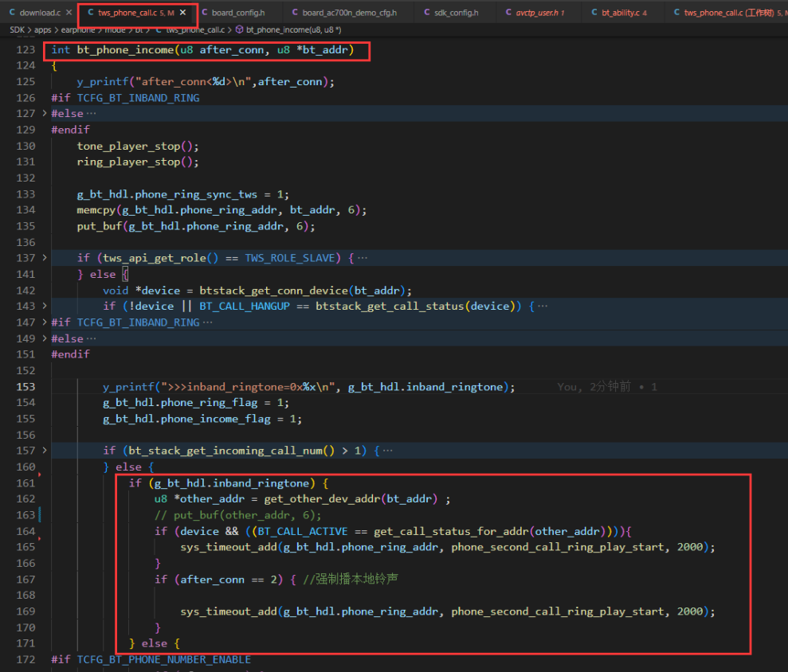Click g_bt_hdl.phone_ring_sync_tws = 1; line
This screenshot has height=672, width=788.
click(183, 194)
